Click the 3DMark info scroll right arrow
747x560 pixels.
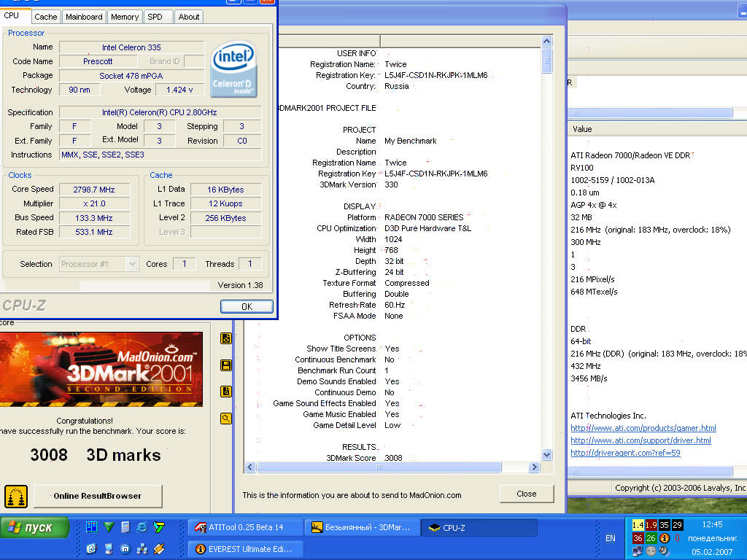[x=534, y=467]
